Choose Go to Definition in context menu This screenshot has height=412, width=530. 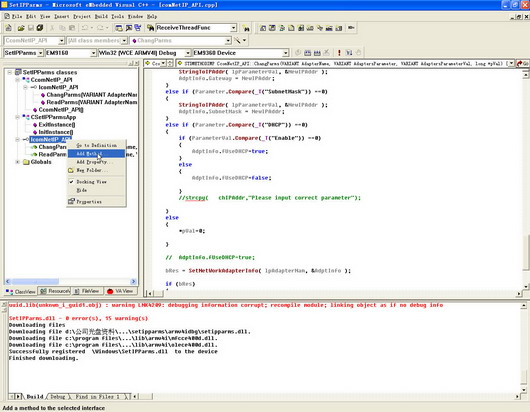[96, 145]
